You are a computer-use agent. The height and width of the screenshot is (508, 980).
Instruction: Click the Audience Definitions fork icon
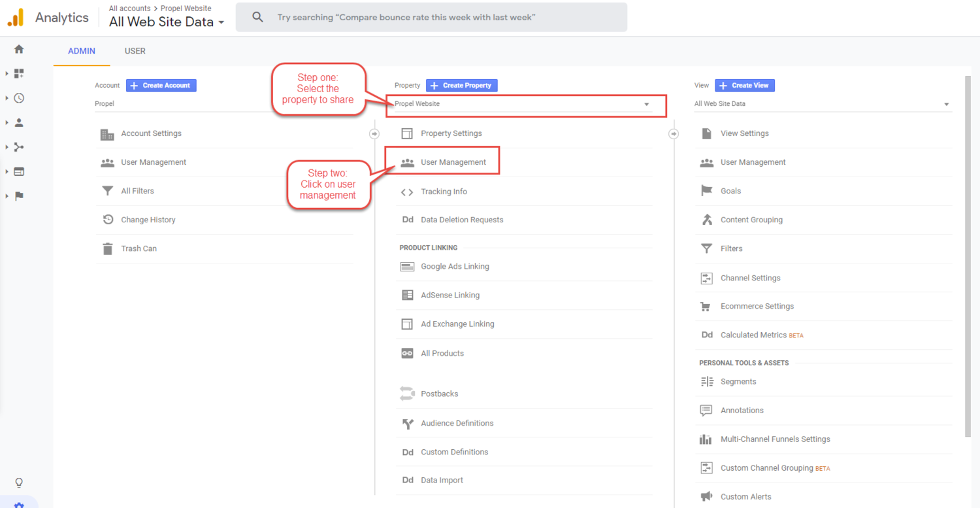[x=407, y=424]
